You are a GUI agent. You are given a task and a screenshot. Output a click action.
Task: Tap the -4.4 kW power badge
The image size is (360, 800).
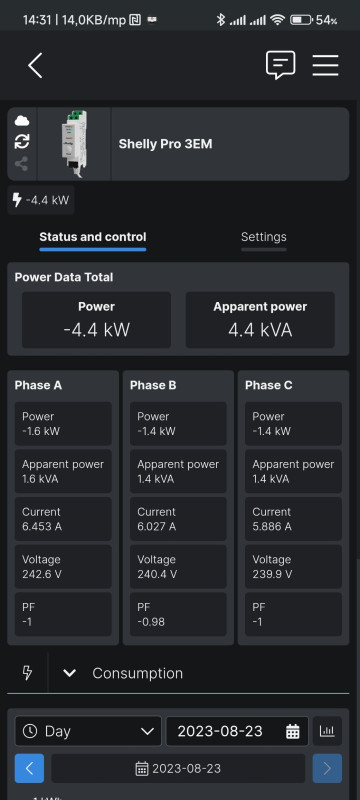click(41, 200)
